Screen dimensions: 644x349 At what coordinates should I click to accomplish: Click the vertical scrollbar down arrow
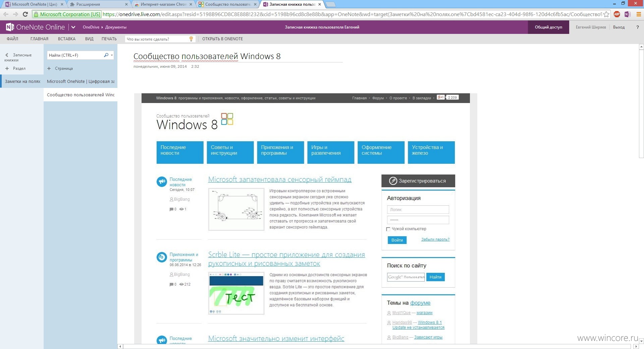pos(641,341)
